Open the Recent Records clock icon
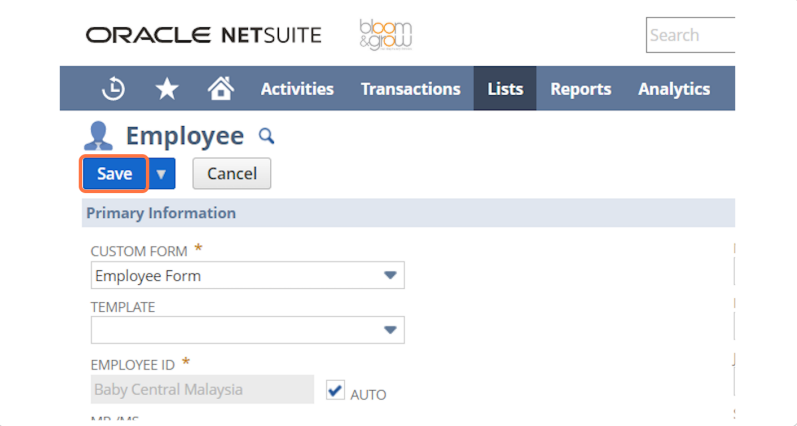 (x=113, y=89)
